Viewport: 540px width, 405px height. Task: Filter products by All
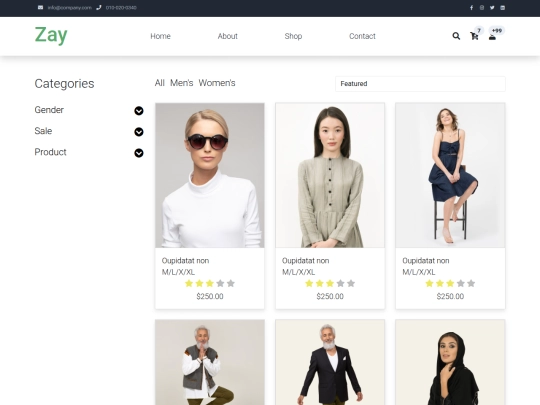pos(159,83)
